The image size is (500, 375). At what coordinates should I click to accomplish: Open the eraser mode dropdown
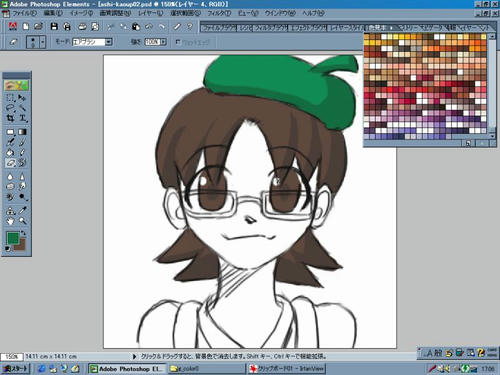click(109, 42)
